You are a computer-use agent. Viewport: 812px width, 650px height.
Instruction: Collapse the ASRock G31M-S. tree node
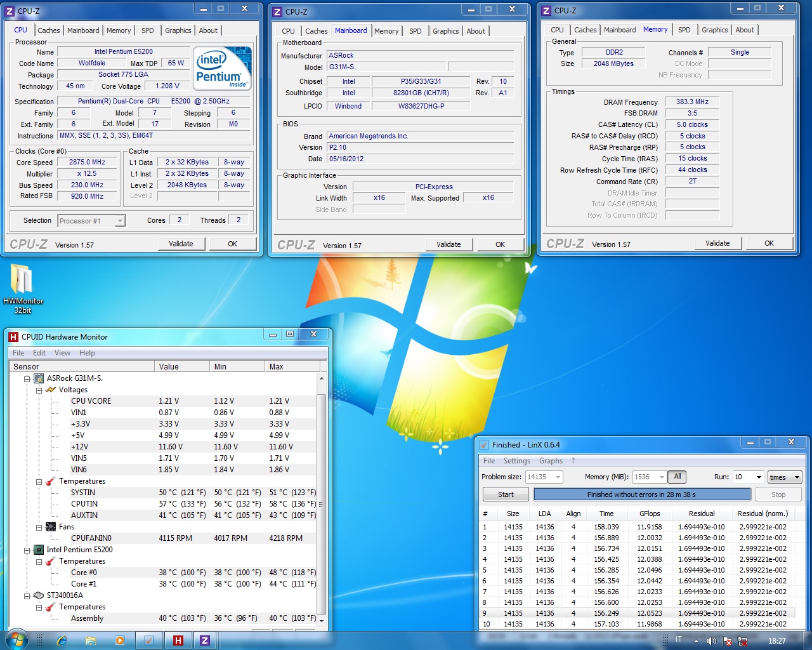[x=27, y=378]
